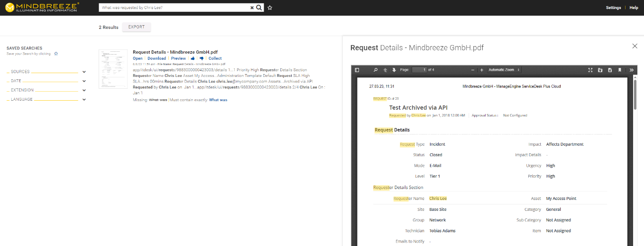Viewport: 644px width, 246px height.
Task: Click 'Tier 1' level value
Action: (435, 176)
